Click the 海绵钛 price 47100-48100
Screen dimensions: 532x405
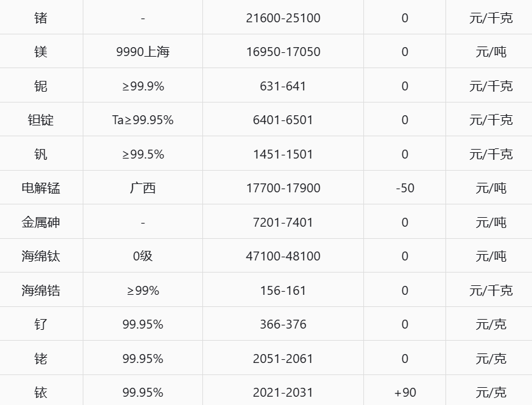click(x=283, y=256)
